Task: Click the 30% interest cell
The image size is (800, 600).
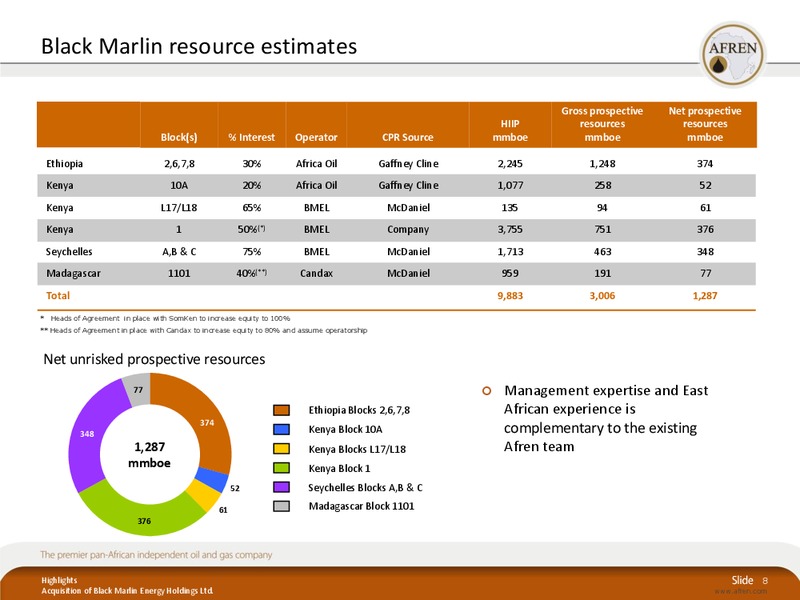Action: pos(252,164)
